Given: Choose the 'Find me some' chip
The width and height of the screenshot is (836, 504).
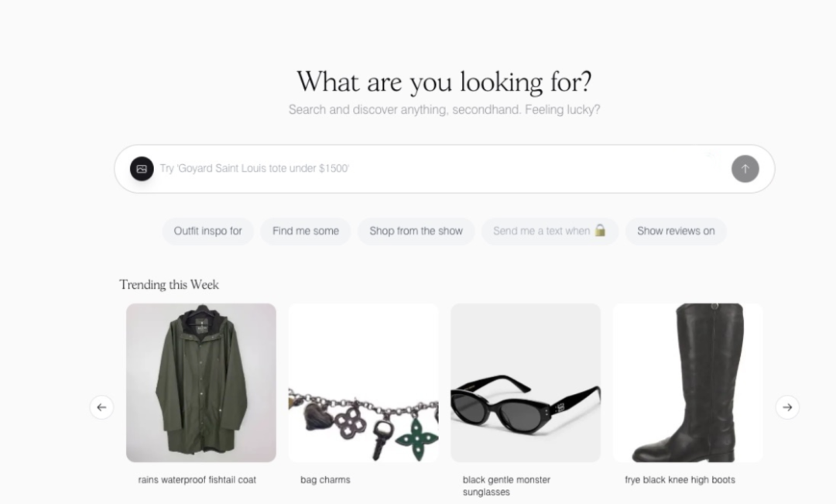Looking at the screenshot, I should pyautogui.click(x=306, y=231).
